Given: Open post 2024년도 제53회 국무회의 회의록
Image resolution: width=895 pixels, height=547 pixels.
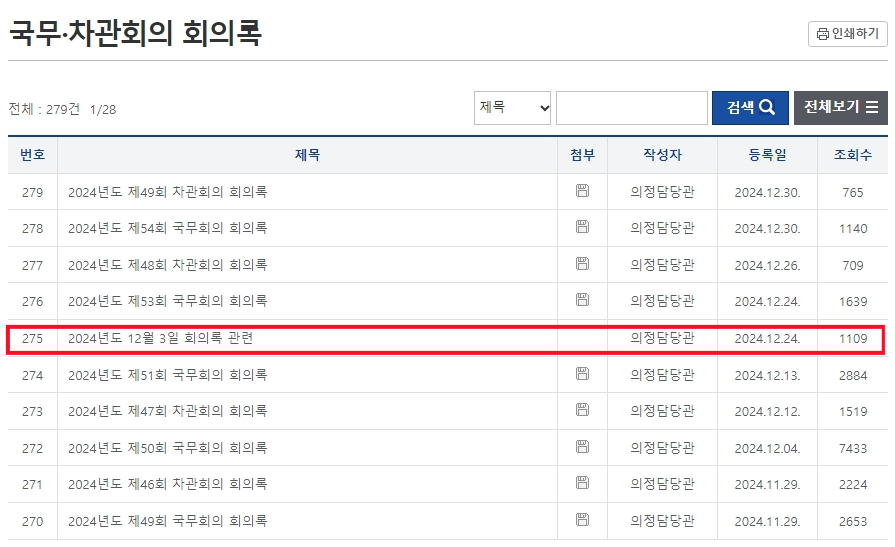Looking at the screenshot, I should tap(168, 301).
